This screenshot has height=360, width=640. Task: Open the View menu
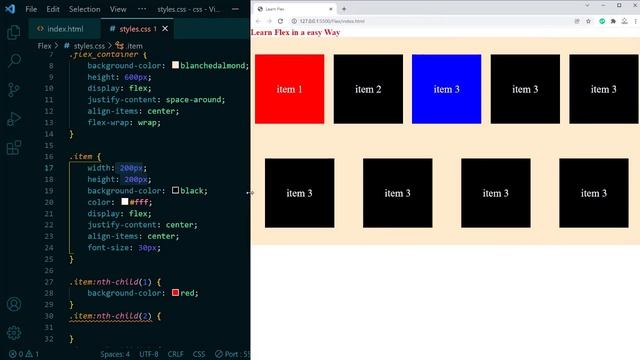click(118, 9)
